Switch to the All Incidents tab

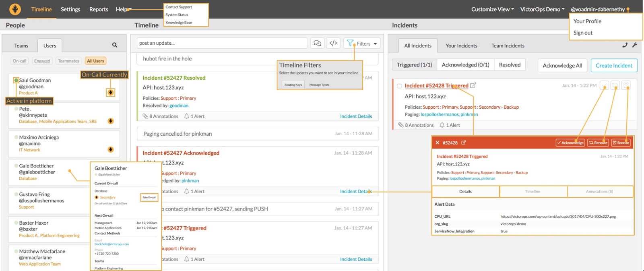418,46
